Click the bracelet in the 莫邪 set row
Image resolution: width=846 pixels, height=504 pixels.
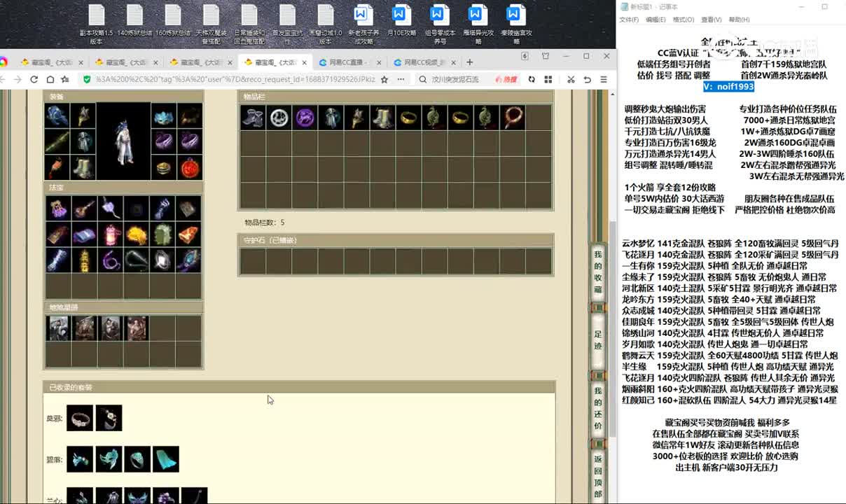click(80, 418)
